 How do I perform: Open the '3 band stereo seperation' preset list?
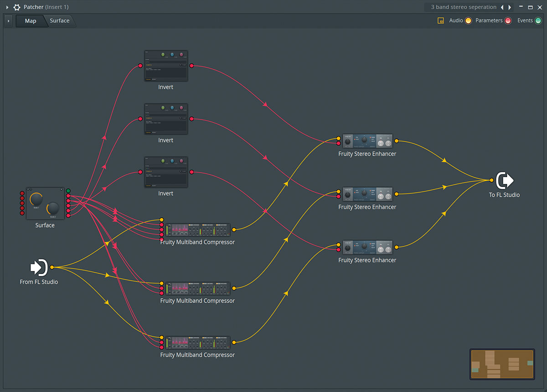pos(464,7)
